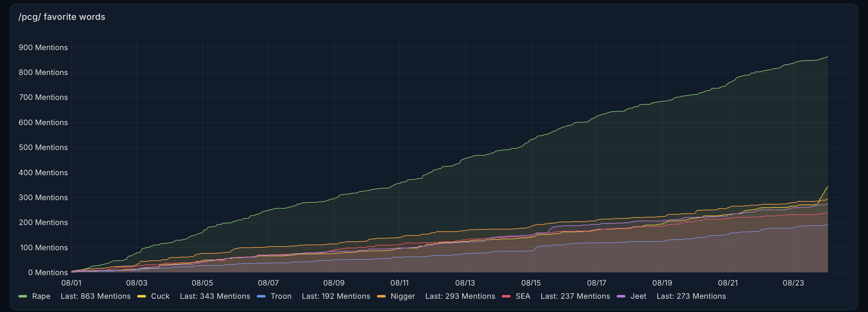
Task: Click the yellow legend color swatch
Action: (x=142, y=296)
